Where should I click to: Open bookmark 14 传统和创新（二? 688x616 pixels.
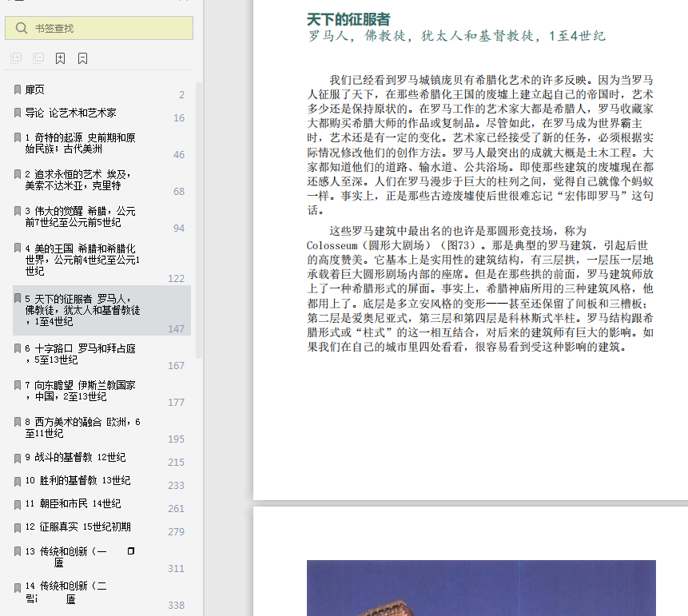point(66,592)
